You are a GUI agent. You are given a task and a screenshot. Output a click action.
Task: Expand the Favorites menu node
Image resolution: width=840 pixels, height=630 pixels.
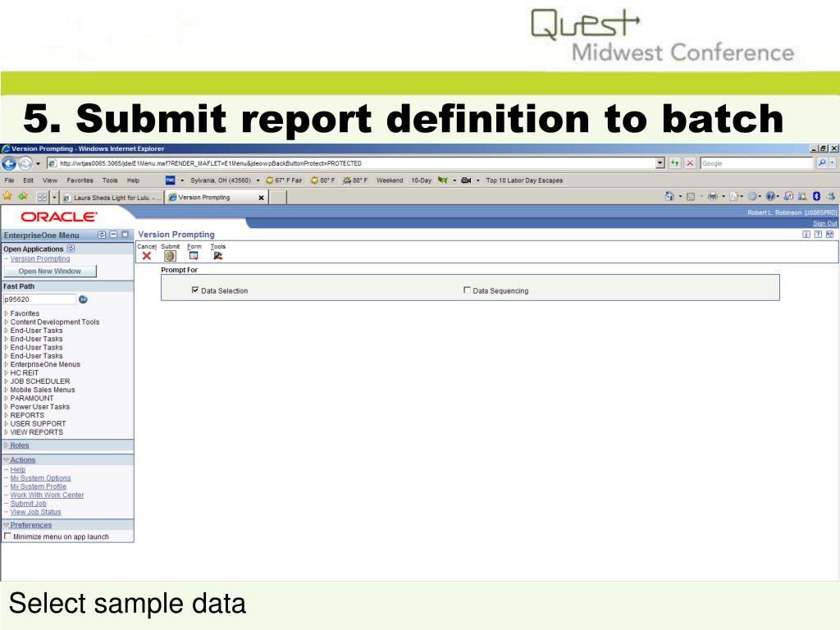pyautogui.click(x=7, y=313)
